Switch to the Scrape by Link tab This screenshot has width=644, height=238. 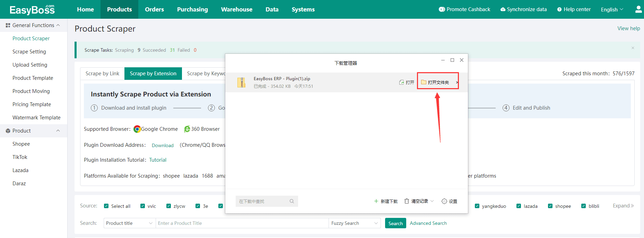point(102,74)
